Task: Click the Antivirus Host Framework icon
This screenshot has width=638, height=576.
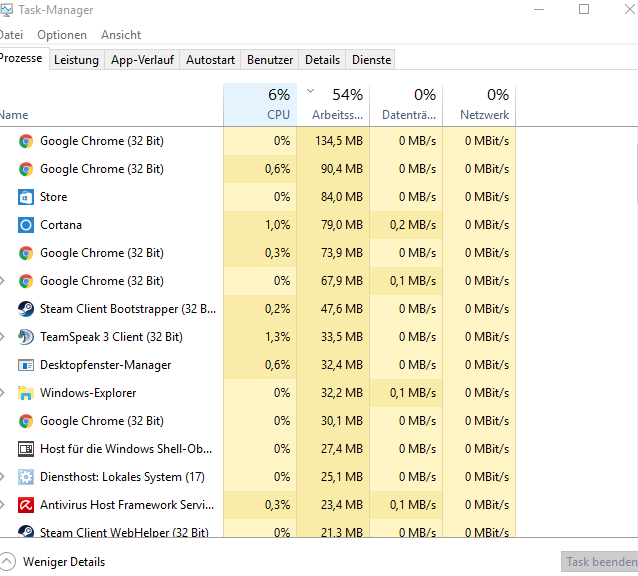Action: click(26, 505)
